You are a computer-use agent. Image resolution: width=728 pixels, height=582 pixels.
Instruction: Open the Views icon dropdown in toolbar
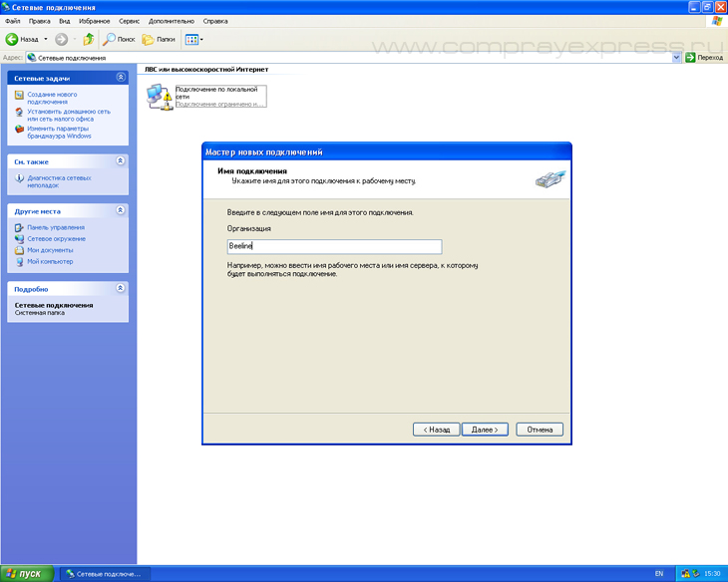click(x=194, y=39)
